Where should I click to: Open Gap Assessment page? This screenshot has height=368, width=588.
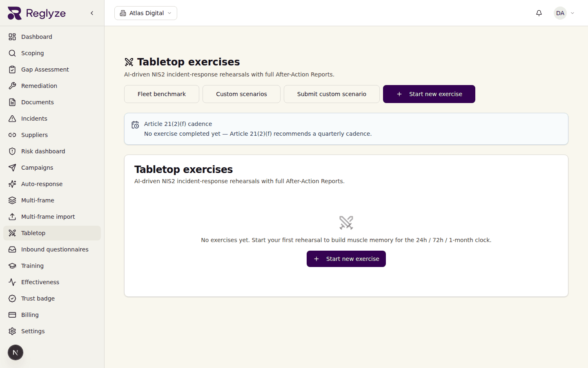(52, 70)
